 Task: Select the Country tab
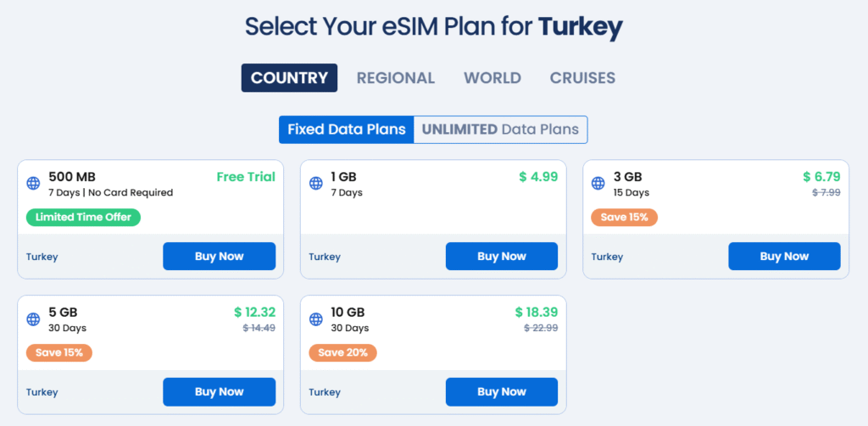(x=289, y=78)
